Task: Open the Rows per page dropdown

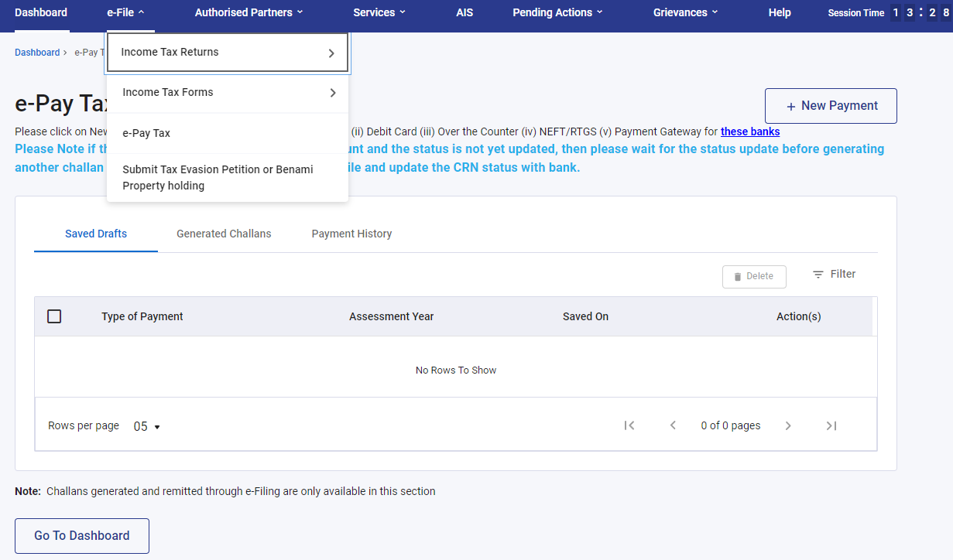Action: tap(146, 426)
